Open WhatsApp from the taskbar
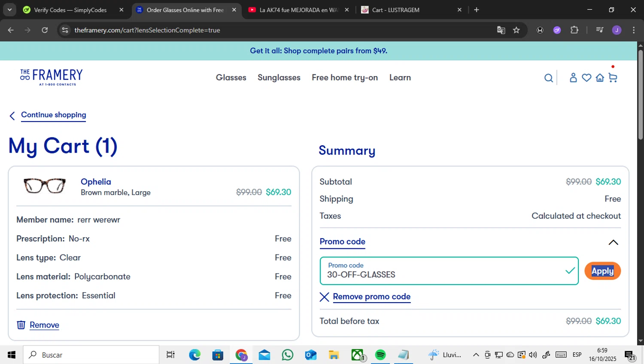 pos(288,355)
